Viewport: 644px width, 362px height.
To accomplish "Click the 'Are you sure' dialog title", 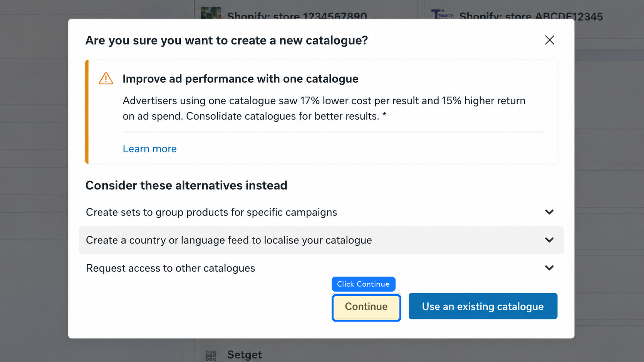I will click(x=226, y=40).
